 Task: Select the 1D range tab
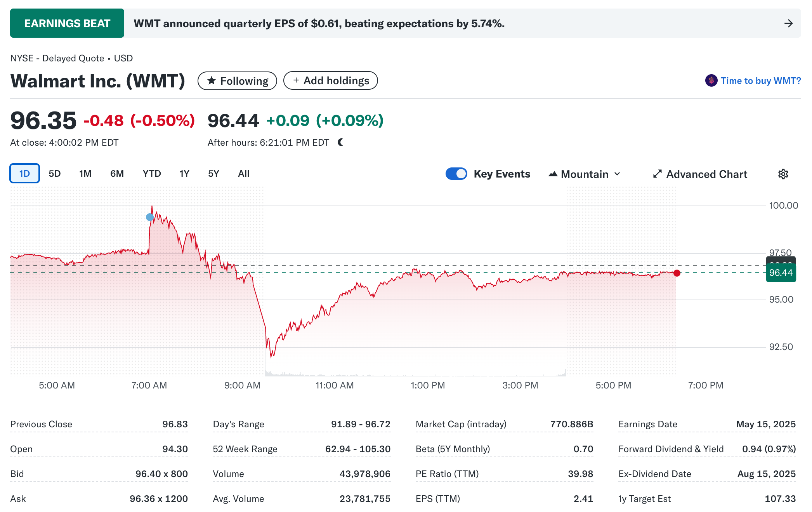[24, 174]
